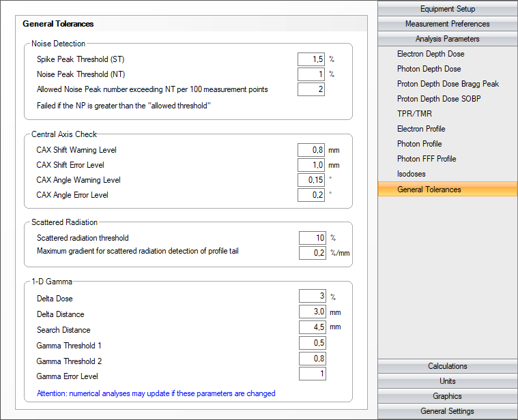Expand the Units section
Image resolution: width=518 pixels, height=420 pixels.
tap(447, 381)
